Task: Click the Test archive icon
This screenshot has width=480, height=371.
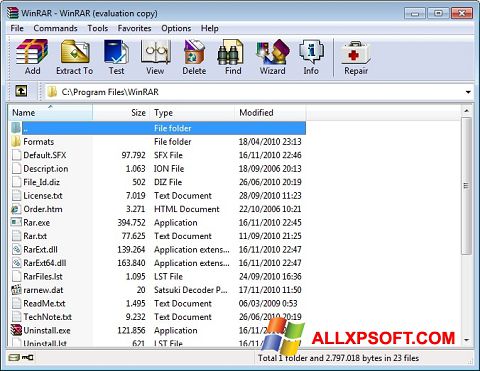Action: coord(116,52)
